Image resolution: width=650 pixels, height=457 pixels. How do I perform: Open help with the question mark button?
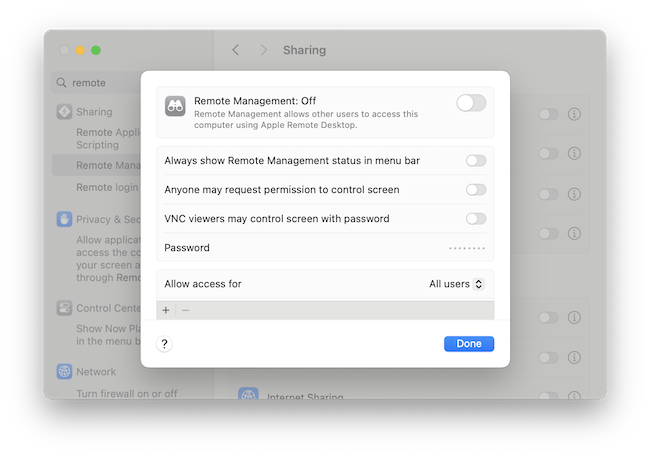(x=165, y=344)
